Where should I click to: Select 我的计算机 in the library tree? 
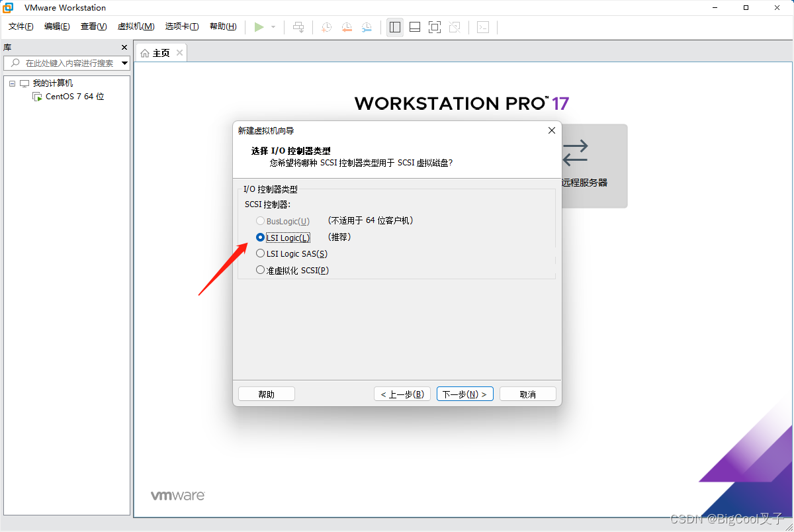coord(53,83)
